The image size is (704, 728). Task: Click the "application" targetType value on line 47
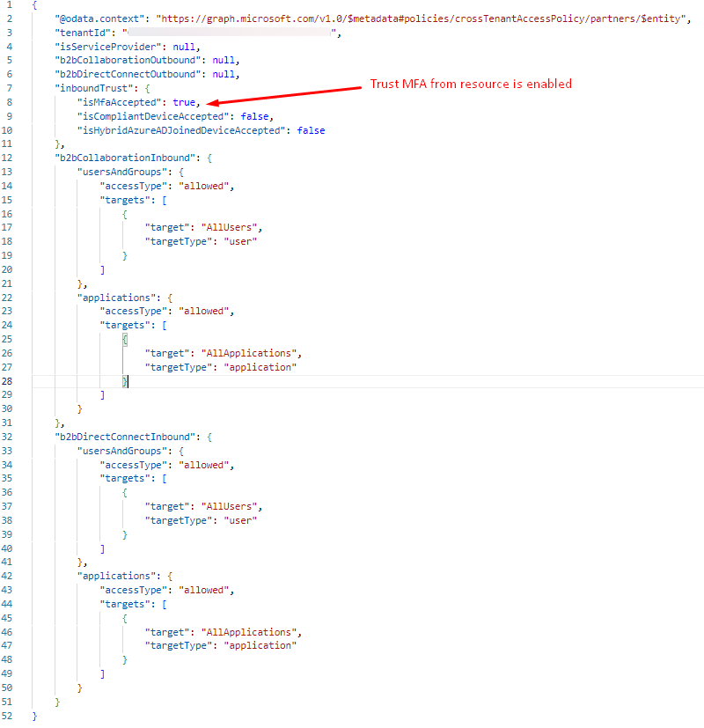tap(260, 645)
